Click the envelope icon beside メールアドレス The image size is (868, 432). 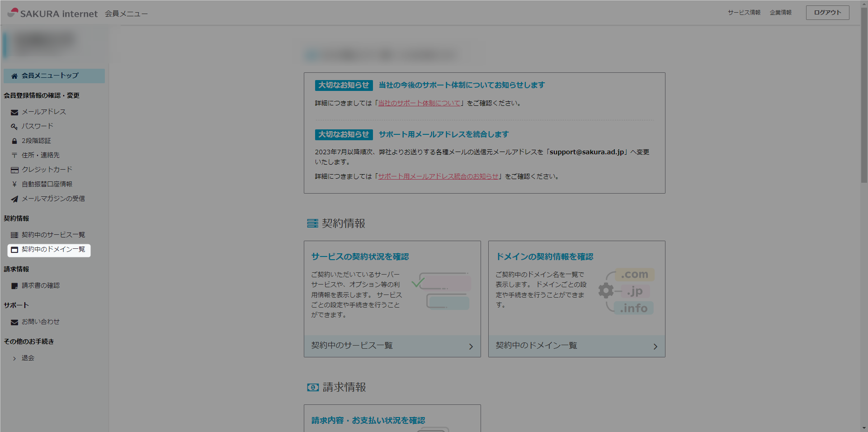click(14, 112)
